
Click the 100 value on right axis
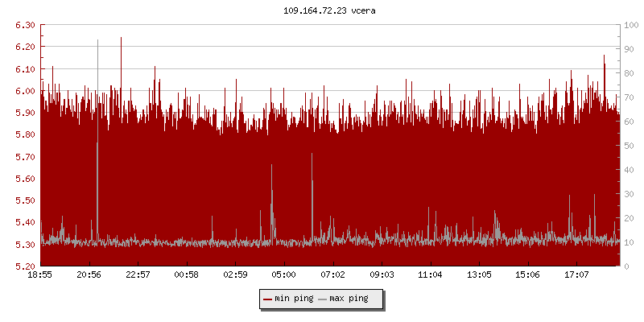632,25
